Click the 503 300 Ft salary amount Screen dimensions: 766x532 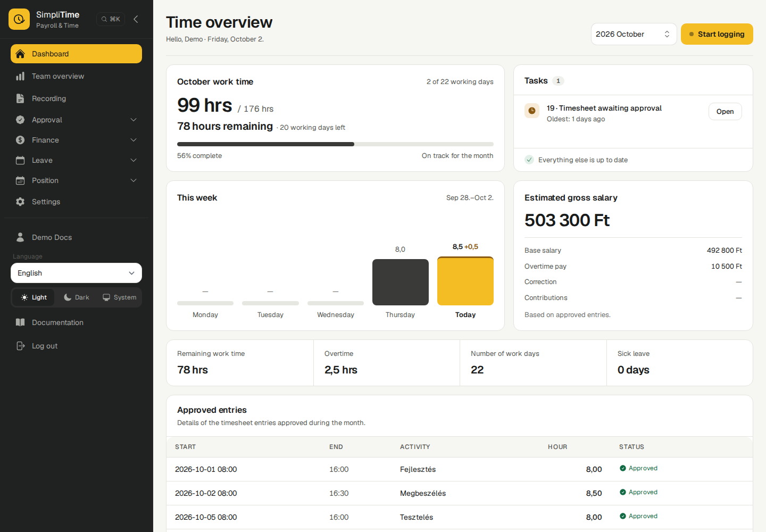point(567,220)
